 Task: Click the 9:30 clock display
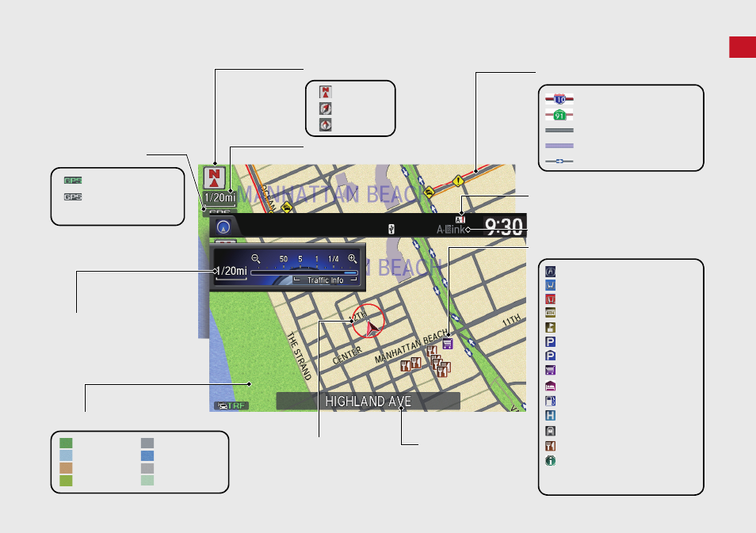tap(504, 226)
